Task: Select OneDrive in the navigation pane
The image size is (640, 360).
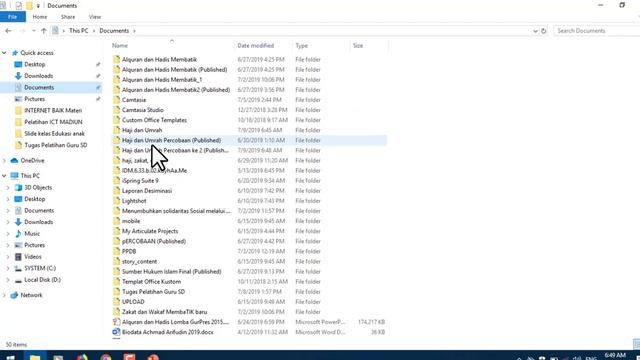Action: click(32, 161)
